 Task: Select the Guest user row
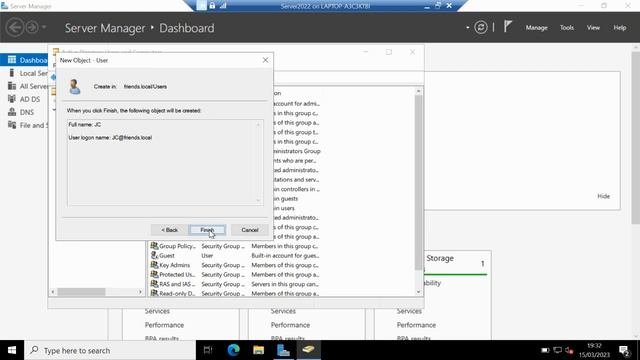coord(235,256)
